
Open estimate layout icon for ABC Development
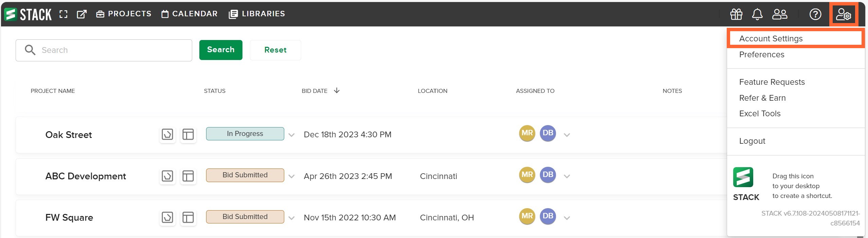(188, 176)
